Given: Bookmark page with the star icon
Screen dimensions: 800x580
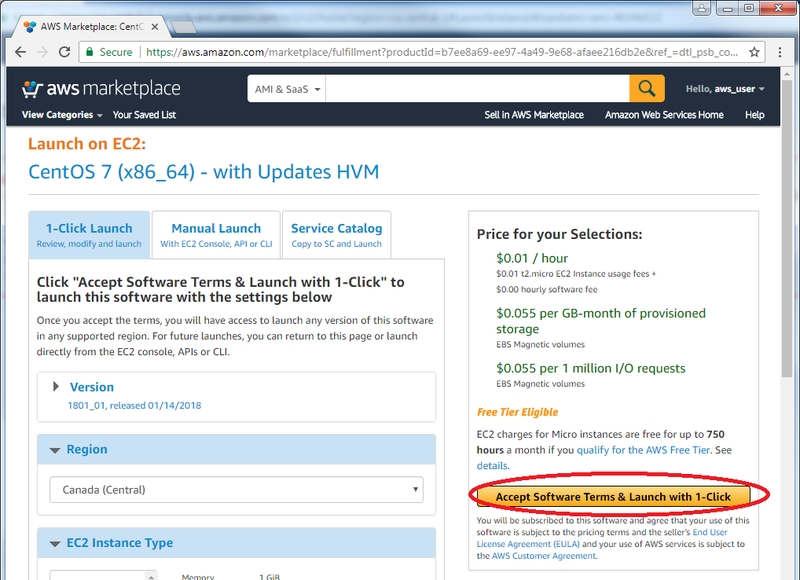Looking at the screenshot, I should coord(754,52).
